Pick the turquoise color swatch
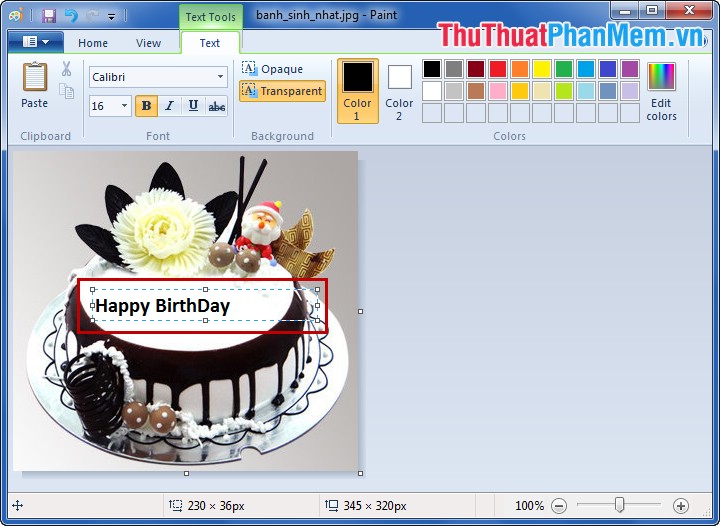The width and height of the screenshot is (720, 526). click(x=586, y=69)
